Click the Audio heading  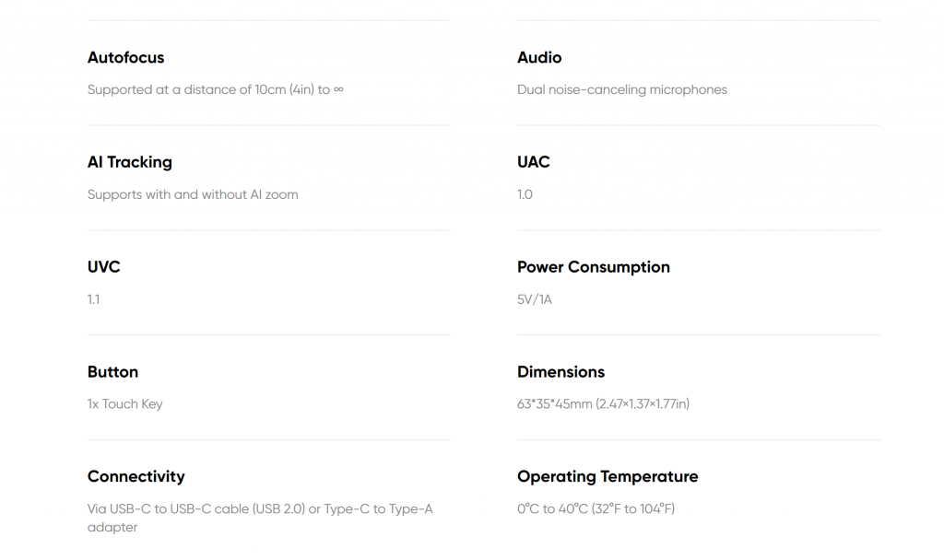[x=539, y=58]
